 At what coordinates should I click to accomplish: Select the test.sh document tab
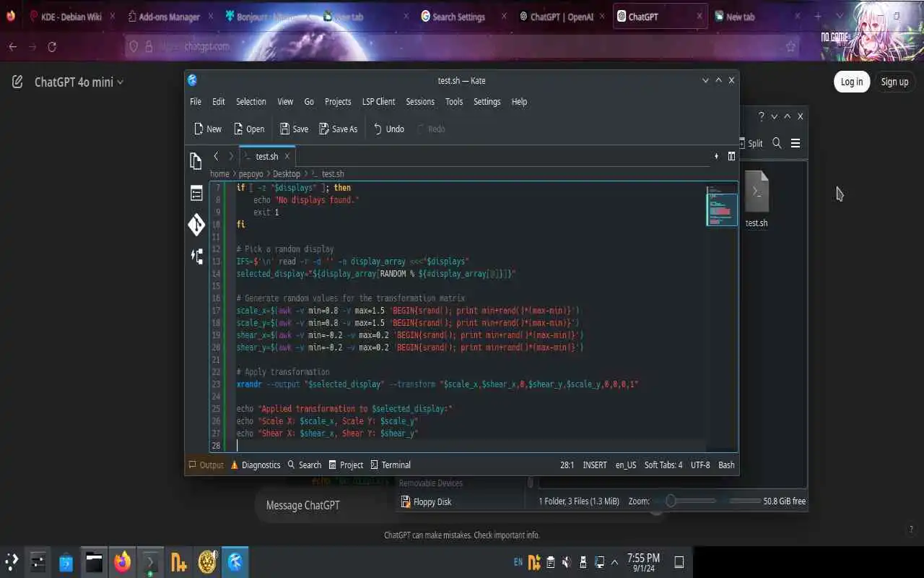[x=266, y=156]
